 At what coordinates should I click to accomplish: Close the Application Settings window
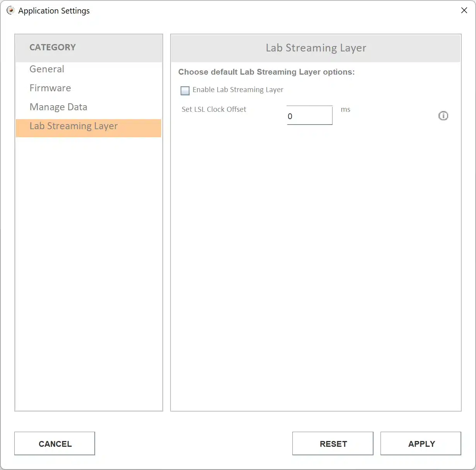tap(464, 10)
